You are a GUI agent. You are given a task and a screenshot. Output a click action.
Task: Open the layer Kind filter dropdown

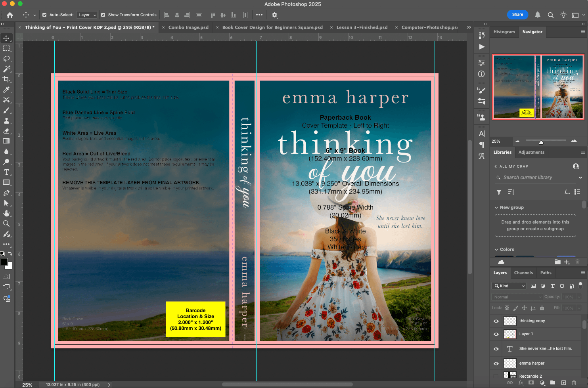[x=509, y=286]
